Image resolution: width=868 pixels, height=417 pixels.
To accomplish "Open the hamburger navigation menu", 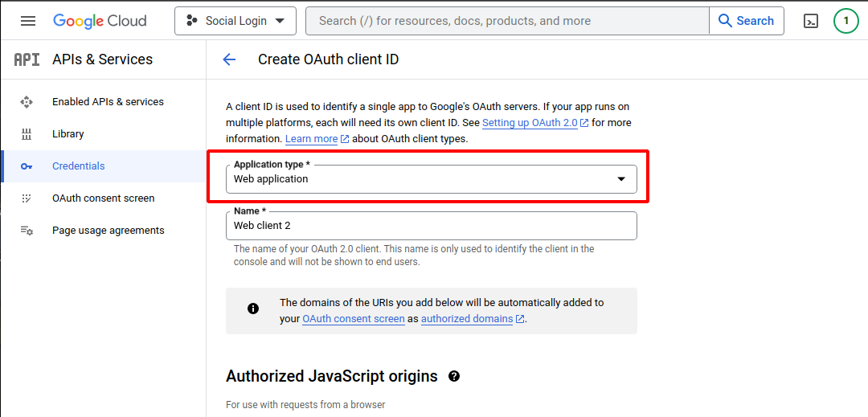I will tap(28, 21).
